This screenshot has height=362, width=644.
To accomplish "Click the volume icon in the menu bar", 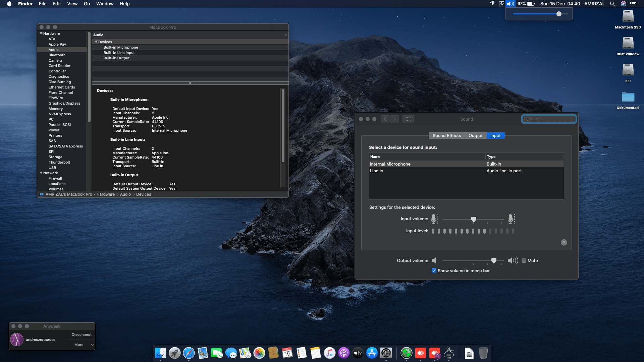I will [510, 4].
